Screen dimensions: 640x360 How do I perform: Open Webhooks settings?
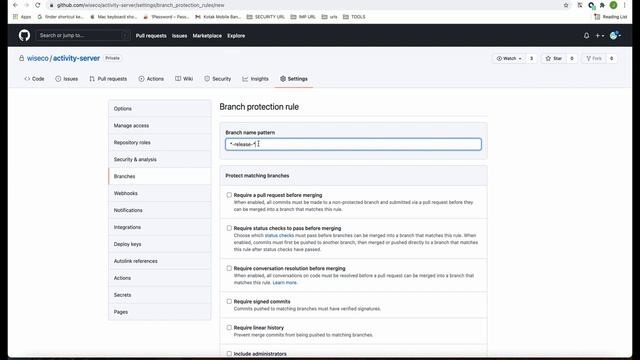pyautogui.click(x=160, y=193)
